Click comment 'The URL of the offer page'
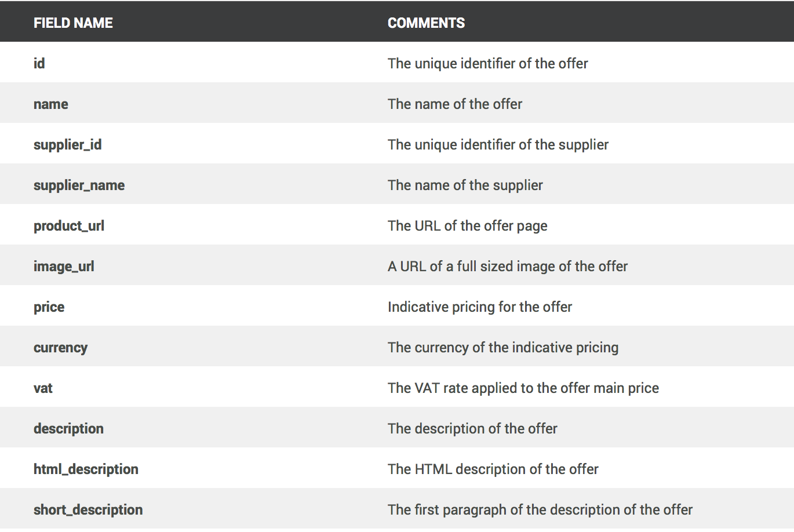This screenshot has height=532, width=794. coord(468,226)
